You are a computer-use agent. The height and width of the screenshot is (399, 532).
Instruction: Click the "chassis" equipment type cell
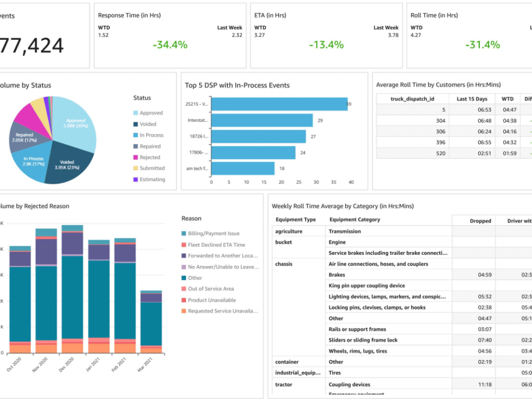pyautogui.click(x=284, y=264)
